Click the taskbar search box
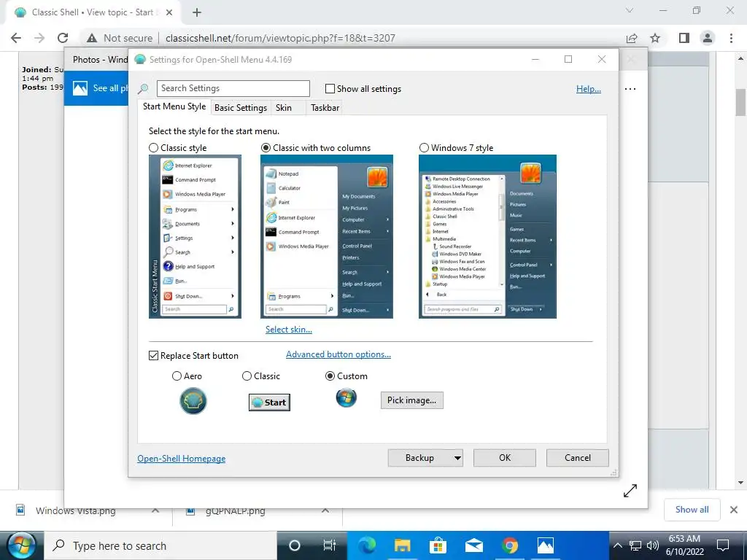Viewport: 747px width, 560px height. click(x=160, y=545)
